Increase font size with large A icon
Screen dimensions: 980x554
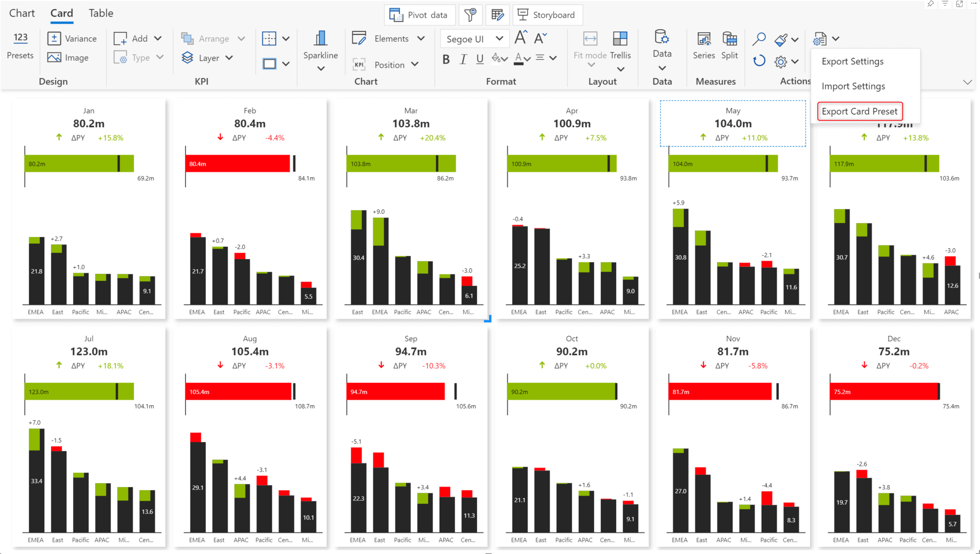pos(521,38)
